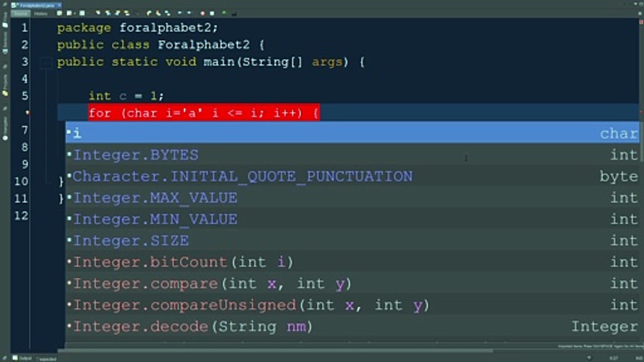Select Integer.BYTES from the completion list
The width and height of the screenshot is (644, 362).
[x=352, y=154]
